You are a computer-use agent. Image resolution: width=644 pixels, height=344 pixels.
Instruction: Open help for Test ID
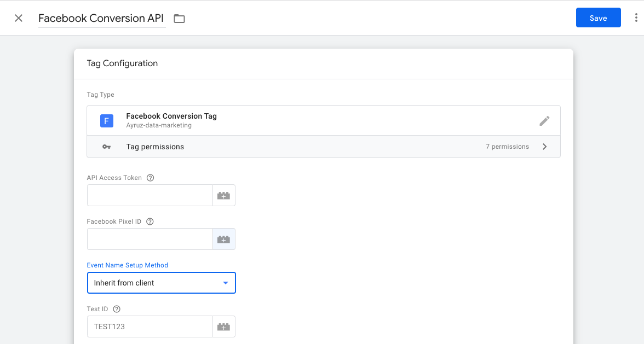[117, 309]
